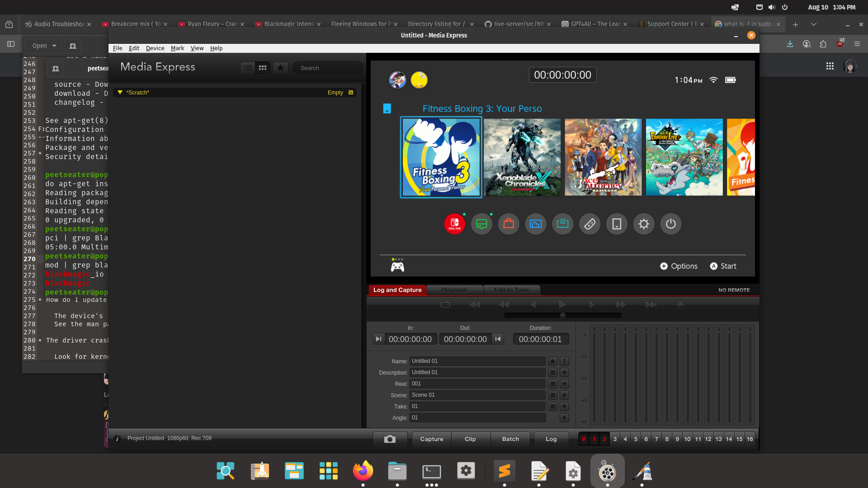
Task: Click the skip to start transport button
Action: coord(475,304)
